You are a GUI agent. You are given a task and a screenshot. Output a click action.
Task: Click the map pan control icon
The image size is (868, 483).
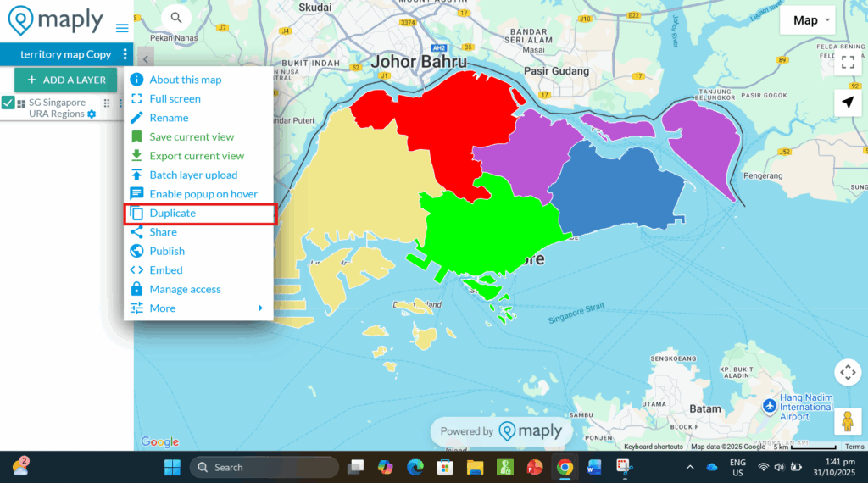point(848,372)
